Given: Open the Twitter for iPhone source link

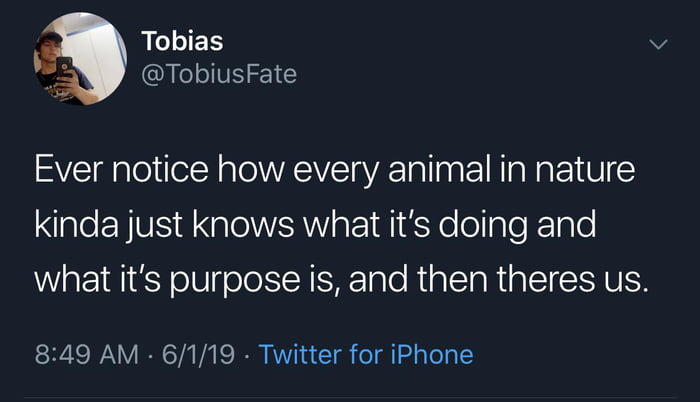Looking at the screenshot, I should point(365,353).
